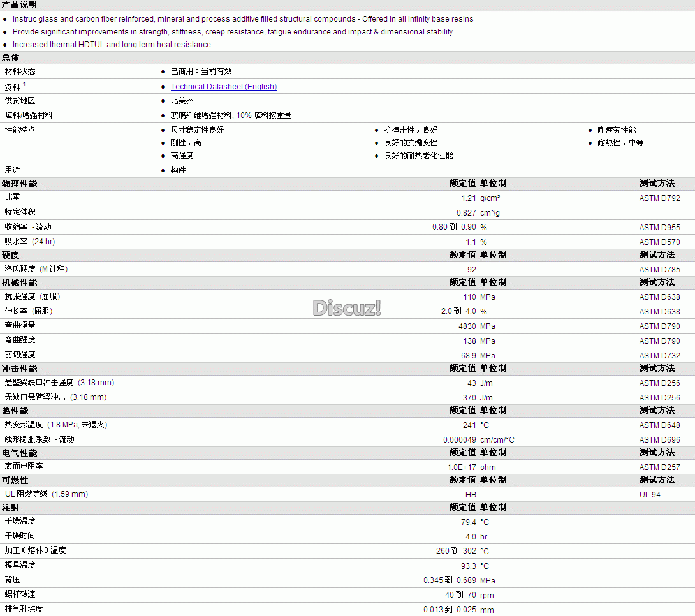Select the value 1.21 for 比重

469,198
